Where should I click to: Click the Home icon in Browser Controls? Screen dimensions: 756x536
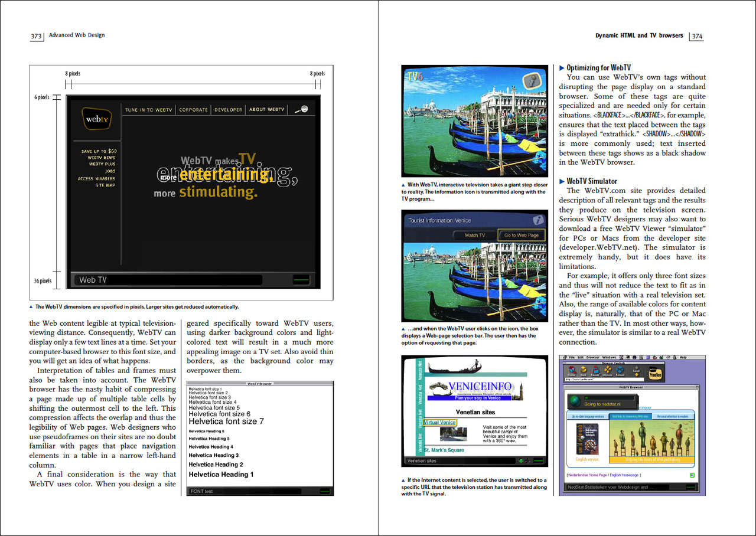pos(572,371)
